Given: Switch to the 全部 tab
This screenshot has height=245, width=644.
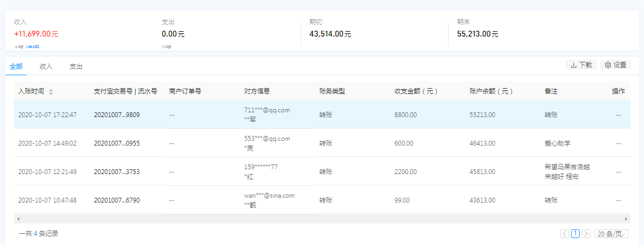Looking at the screenshot, I should click(16, 67).
